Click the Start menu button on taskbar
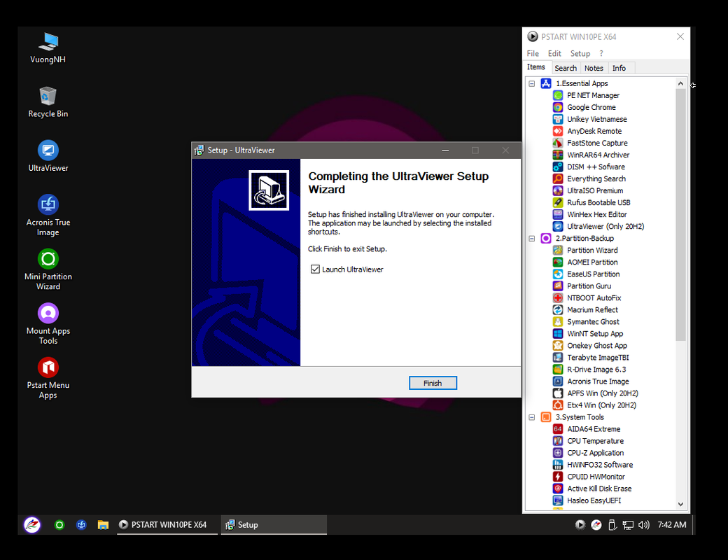This screenshot has width=728, height=560. [x=32, y=525]
